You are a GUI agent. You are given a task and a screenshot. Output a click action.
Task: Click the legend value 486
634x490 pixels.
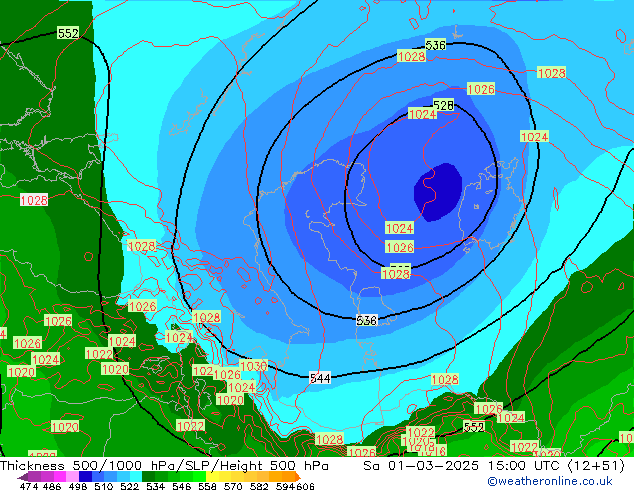click(x=52, y=486)
